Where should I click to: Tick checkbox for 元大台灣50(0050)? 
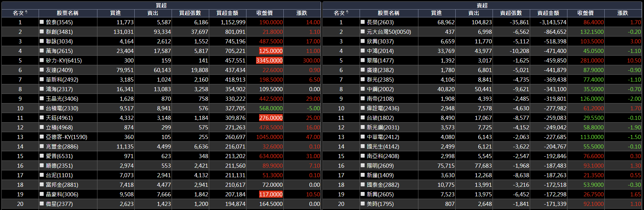click(x=363, y=31)
